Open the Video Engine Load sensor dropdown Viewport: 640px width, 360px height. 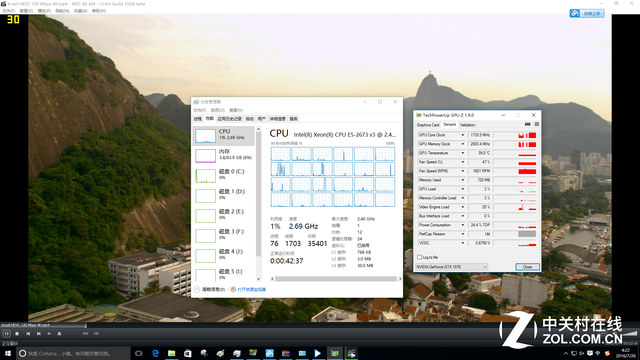[x=462, y=207]
